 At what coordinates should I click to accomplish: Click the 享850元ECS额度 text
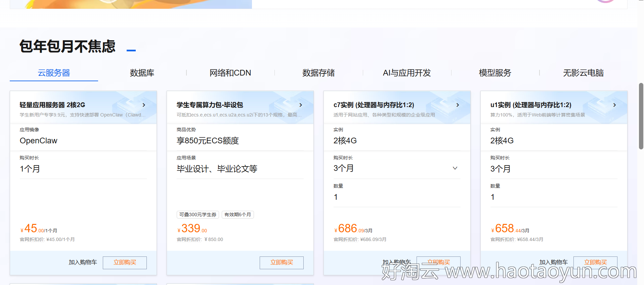[x=208, y=141]
